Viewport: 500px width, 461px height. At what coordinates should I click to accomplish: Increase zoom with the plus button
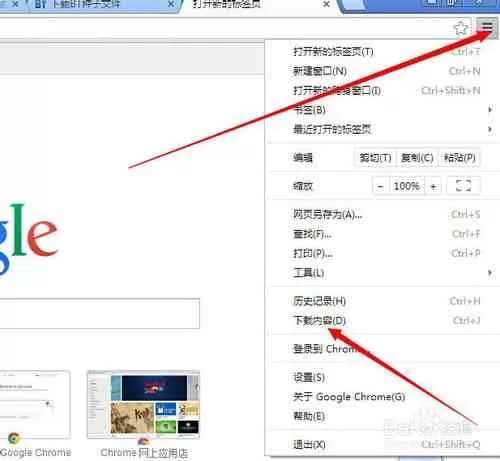click(x=433, y=186)
